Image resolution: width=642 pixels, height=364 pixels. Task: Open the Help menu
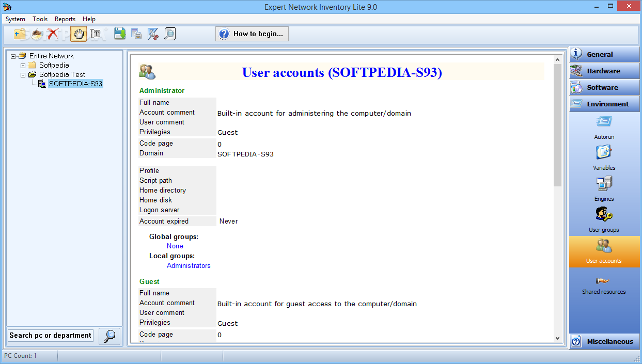pyautogui.click(x=89, y=19)
